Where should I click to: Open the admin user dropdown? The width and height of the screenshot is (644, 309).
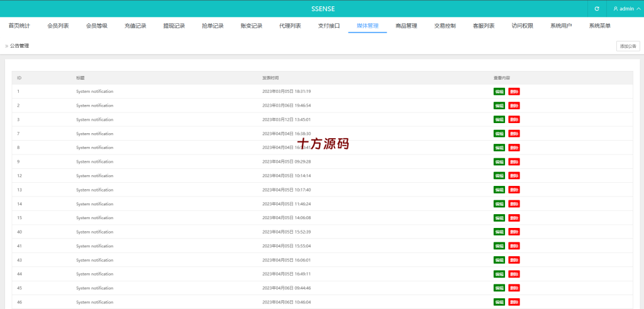pos(626,9)
